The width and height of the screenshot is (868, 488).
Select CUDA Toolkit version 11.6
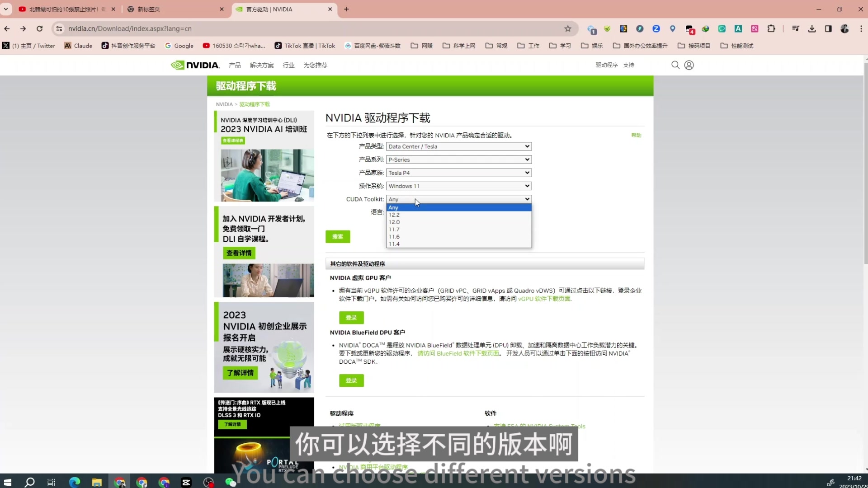click(x=458, y=236)
